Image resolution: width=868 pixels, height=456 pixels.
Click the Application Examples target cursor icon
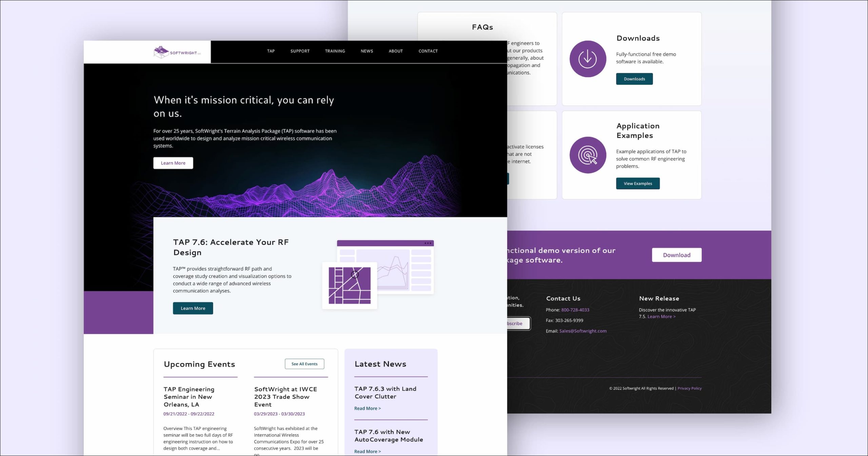[x=588, y=155]
